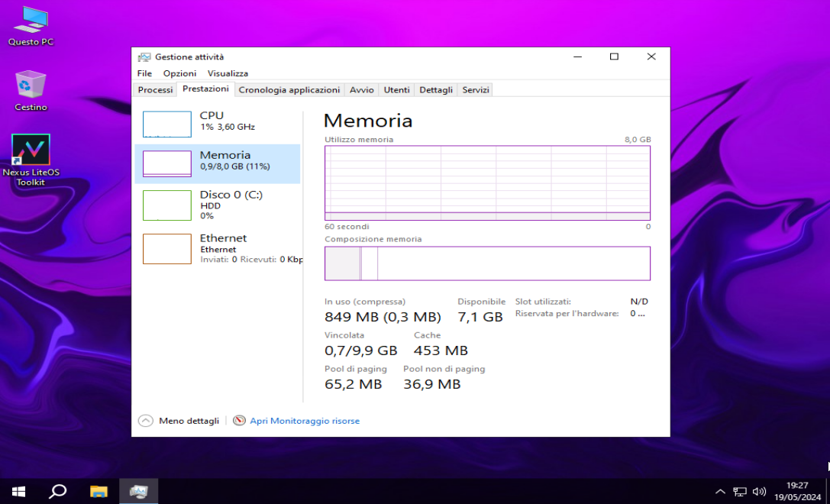
Task: Open the Visualizza menu
Action: click(x=228, y=73)
